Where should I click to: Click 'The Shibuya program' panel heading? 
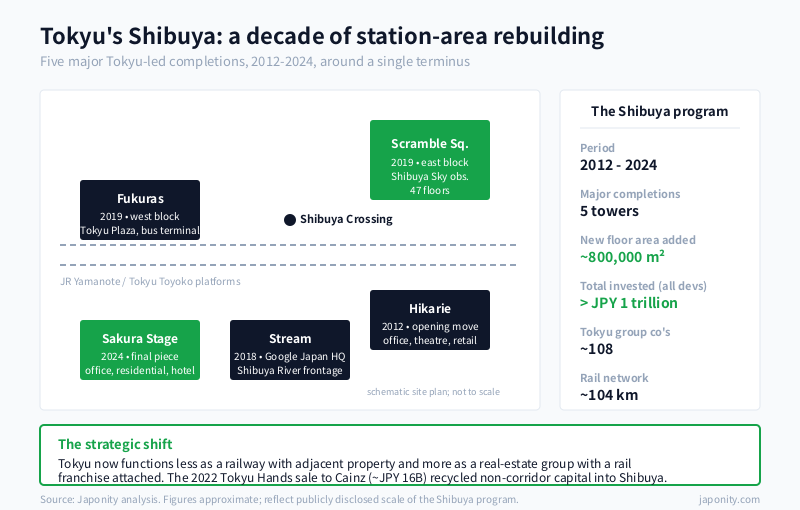pyautogui.click(x=660, y=111)
